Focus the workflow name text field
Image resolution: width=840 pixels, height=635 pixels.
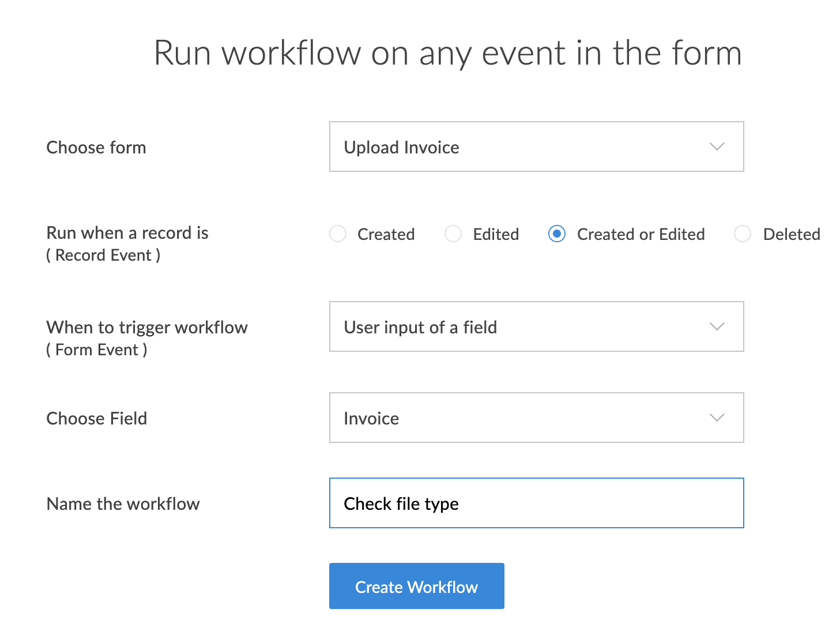[536, 503]
